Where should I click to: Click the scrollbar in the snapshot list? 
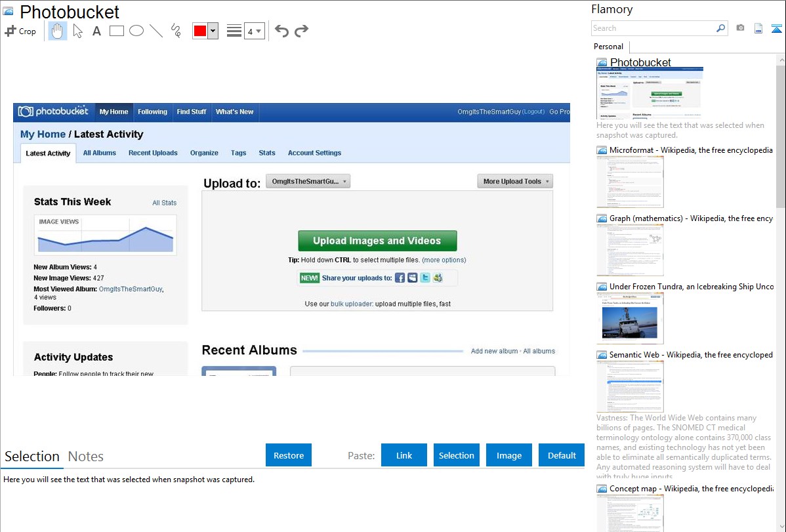pos(781,136)
